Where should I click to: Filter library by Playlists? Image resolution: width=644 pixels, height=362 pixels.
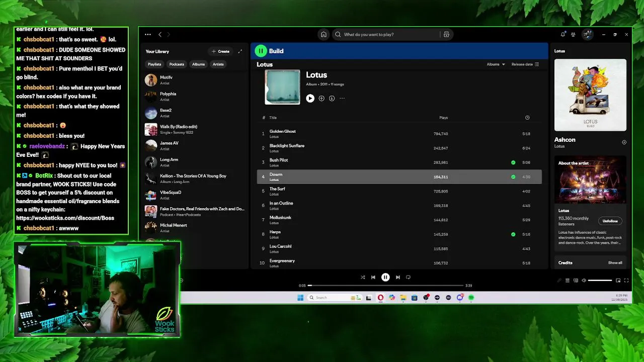coord(154,64)
